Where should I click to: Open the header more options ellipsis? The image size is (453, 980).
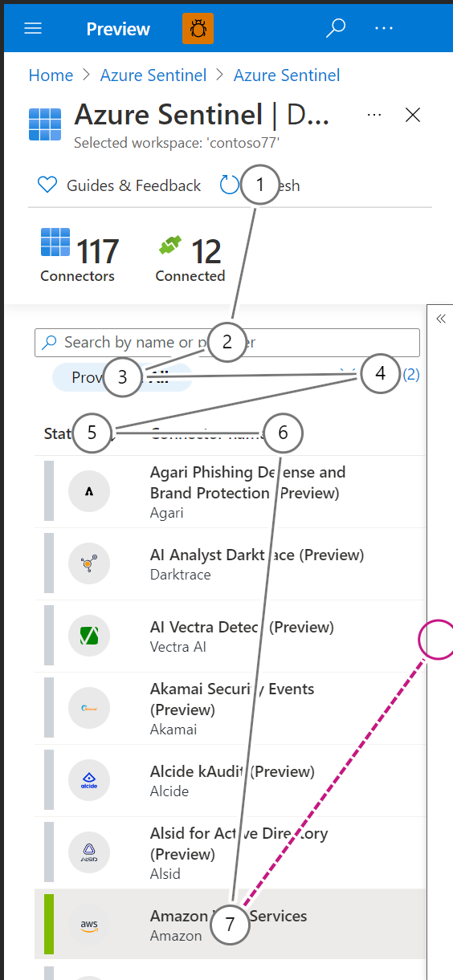pos(384,28)
